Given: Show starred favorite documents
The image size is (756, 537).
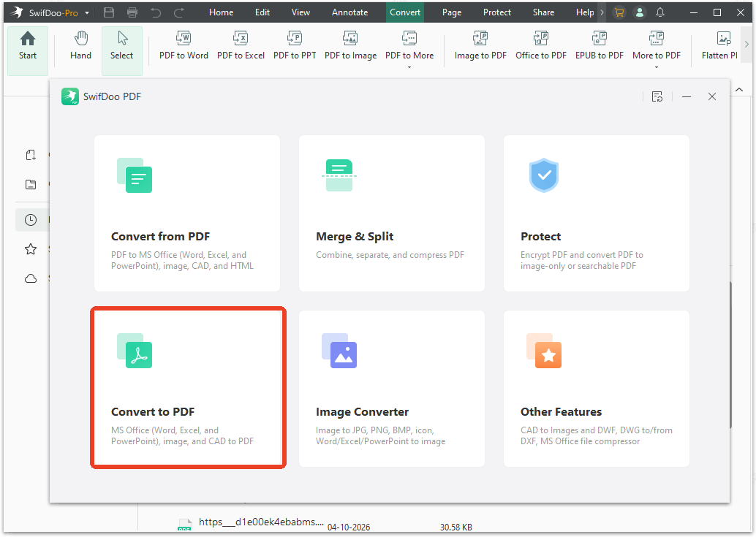Looking at the screenshot, I should point(31,249).
